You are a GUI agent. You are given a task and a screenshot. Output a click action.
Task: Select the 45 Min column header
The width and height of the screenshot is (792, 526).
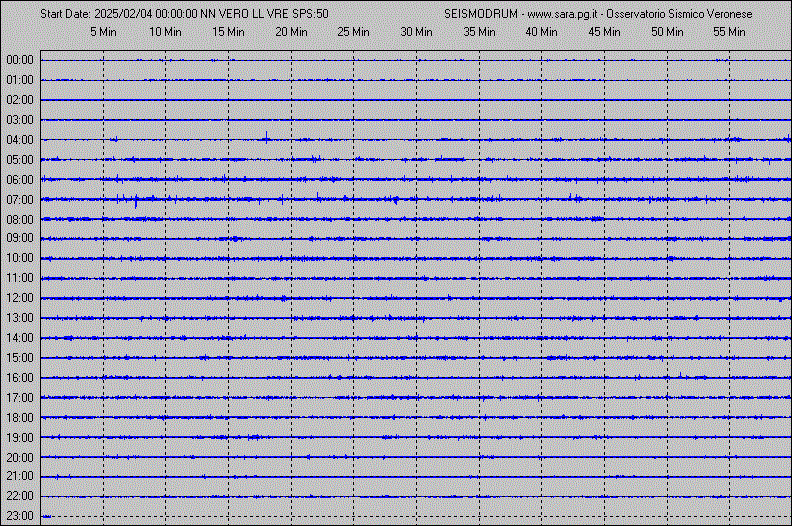coord(605,32)
